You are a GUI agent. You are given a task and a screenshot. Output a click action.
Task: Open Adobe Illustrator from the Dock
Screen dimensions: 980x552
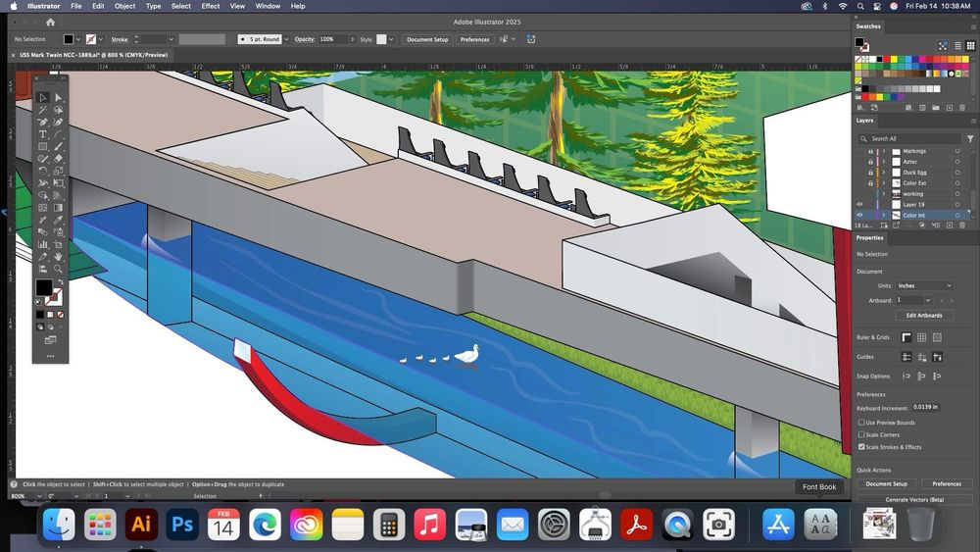[x=140, y=525]
